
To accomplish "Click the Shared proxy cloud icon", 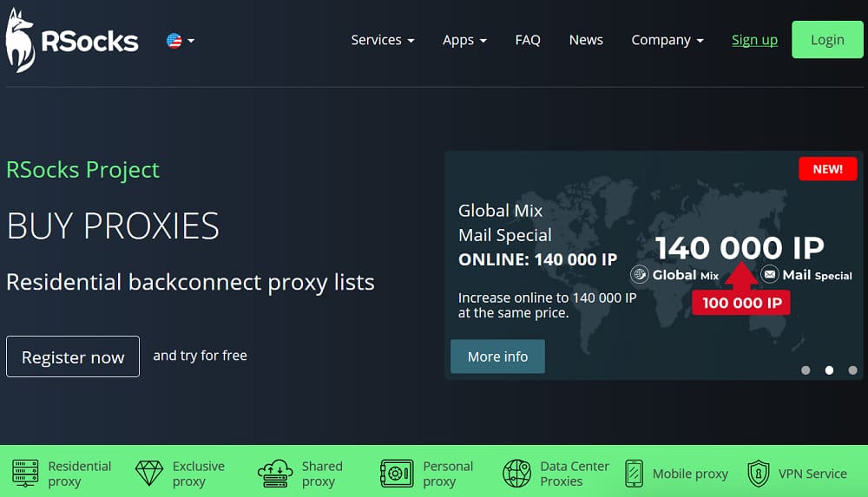I will click(275, 474).
